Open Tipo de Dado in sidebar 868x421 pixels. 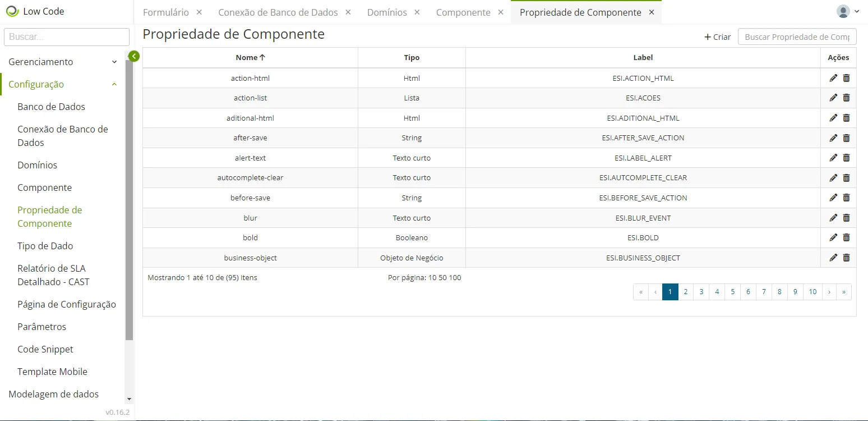[x=45, y=246]
